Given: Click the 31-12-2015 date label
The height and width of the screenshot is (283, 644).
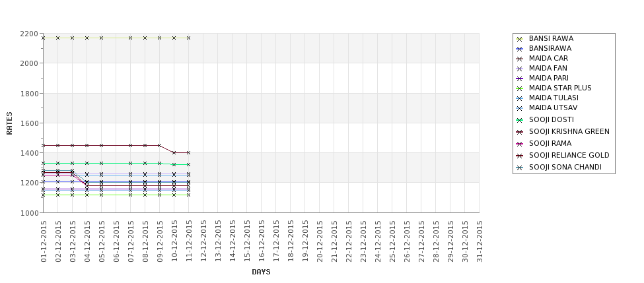Looking at the screenshot, I should coord(480,241).
